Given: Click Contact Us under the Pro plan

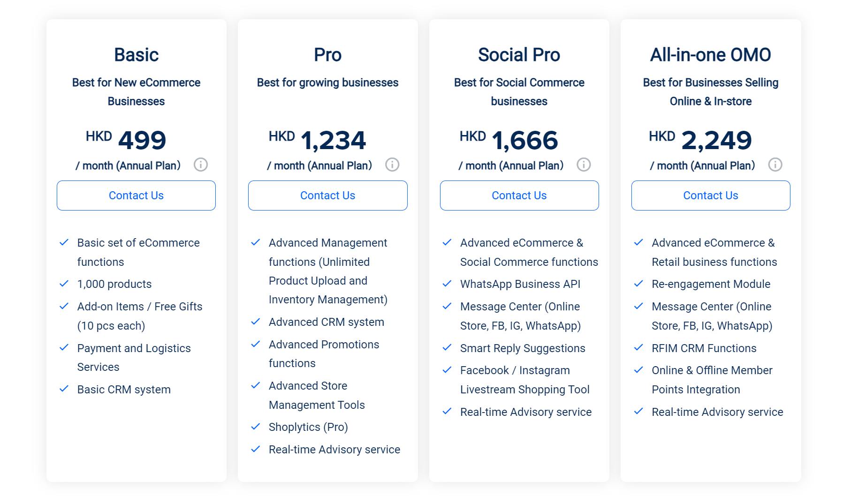Looking at the screenshot, I should click(327, 196).
